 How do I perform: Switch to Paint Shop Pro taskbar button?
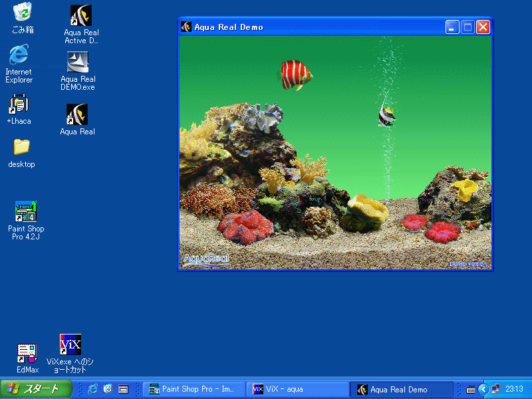(x=194, y=389)
